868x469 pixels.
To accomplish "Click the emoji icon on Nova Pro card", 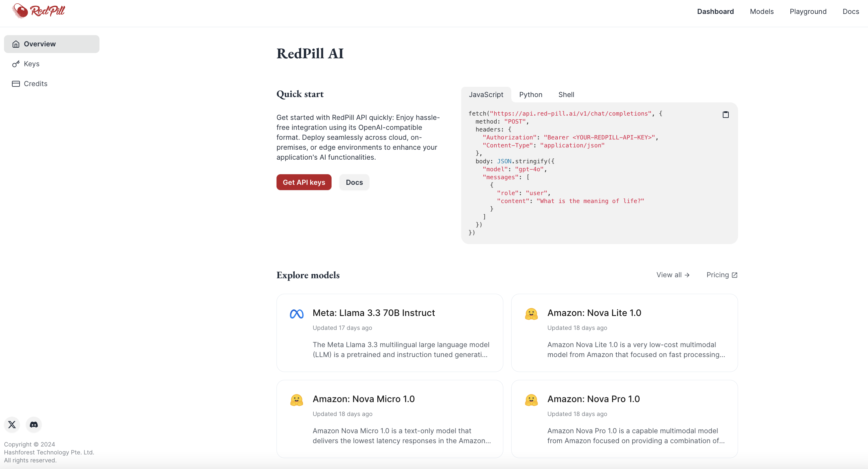I will tap(531, 400).
